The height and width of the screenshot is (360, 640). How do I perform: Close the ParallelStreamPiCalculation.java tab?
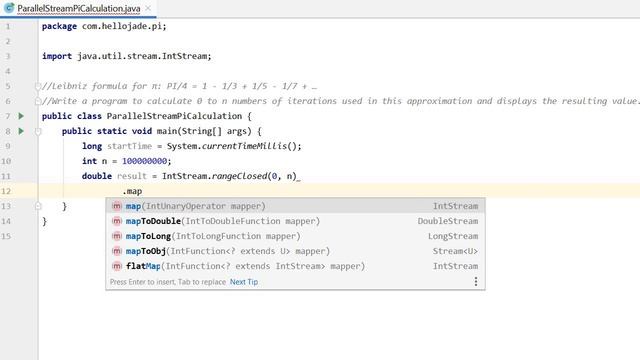pyautogui.click(x=148, y=8)
